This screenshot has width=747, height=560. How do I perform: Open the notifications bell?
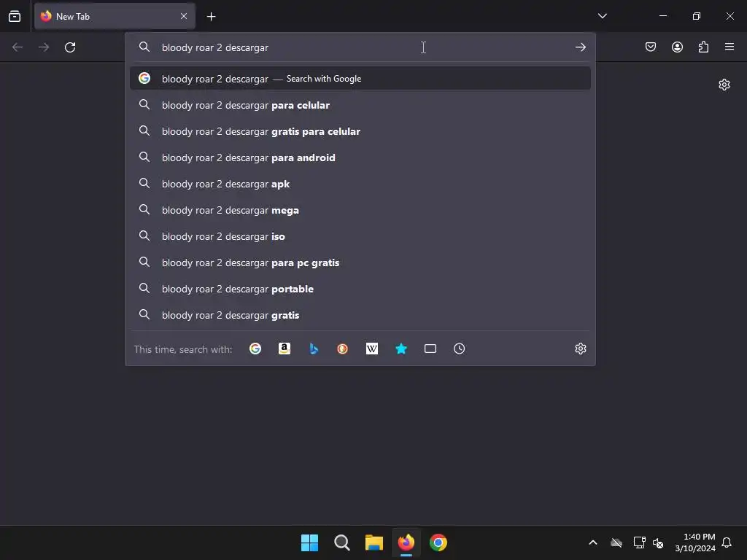727,542
